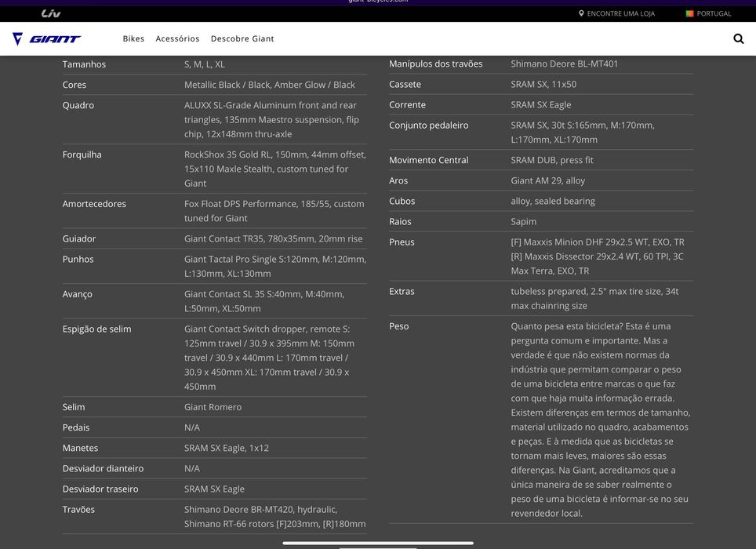Click the Portugal country selector text
The width and height of the screenshot is (756, 549).
click(x=714, y=13)
